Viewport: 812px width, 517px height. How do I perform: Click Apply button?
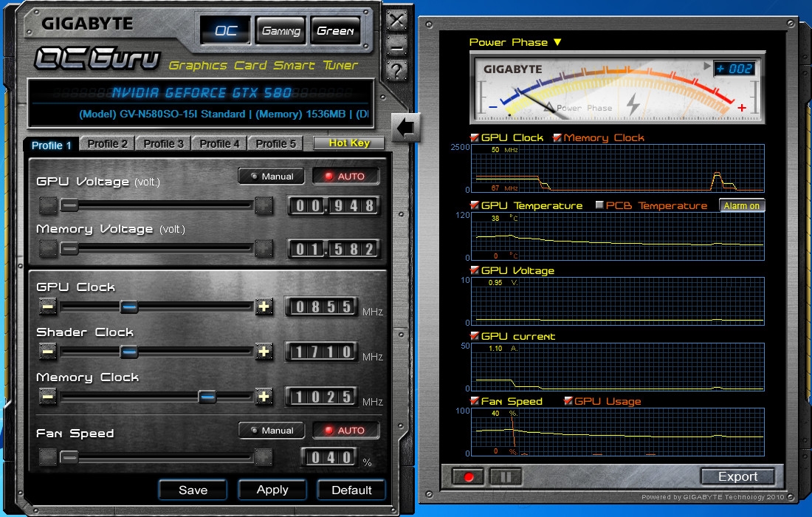(x=272, y=490)
